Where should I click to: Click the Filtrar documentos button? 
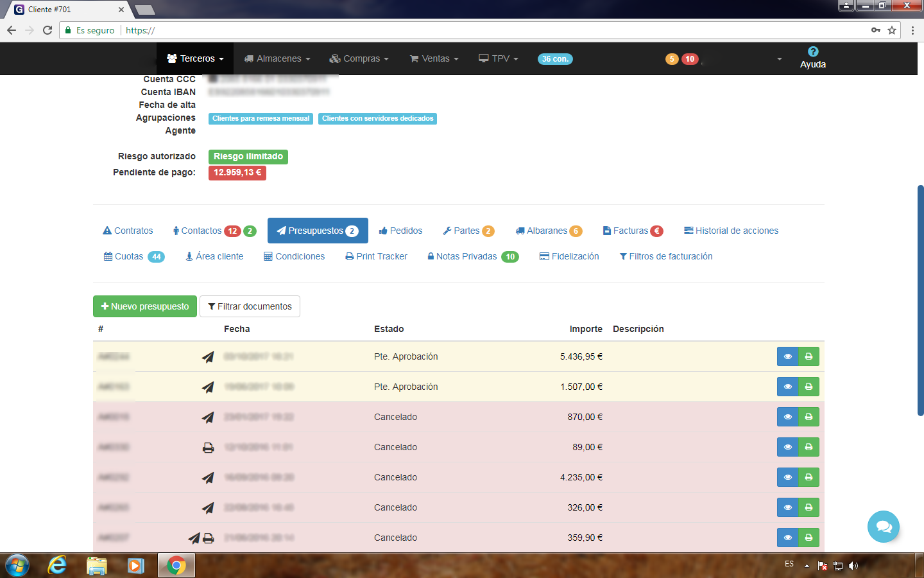(x=250, y=306)
